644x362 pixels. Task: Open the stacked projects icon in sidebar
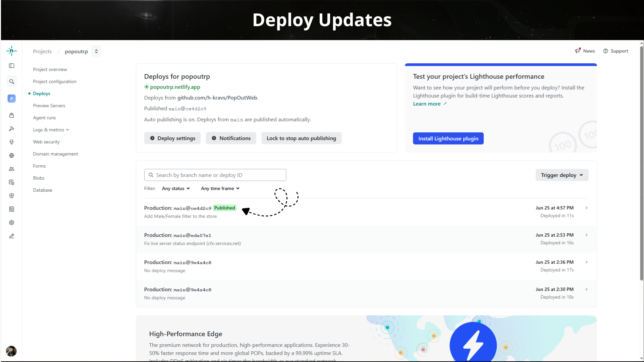point(11,115)
